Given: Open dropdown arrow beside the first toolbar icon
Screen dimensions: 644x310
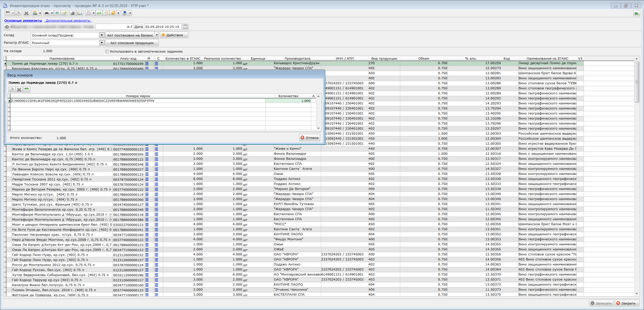Looking at the screenshot, I should click(x=13, y=13).
